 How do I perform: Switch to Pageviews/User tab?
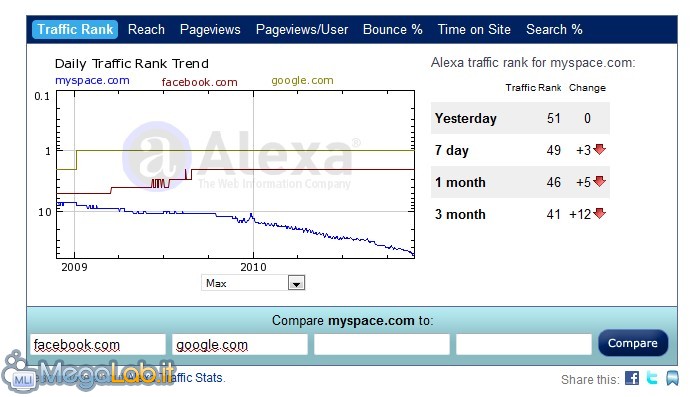(x=302, y=30)
